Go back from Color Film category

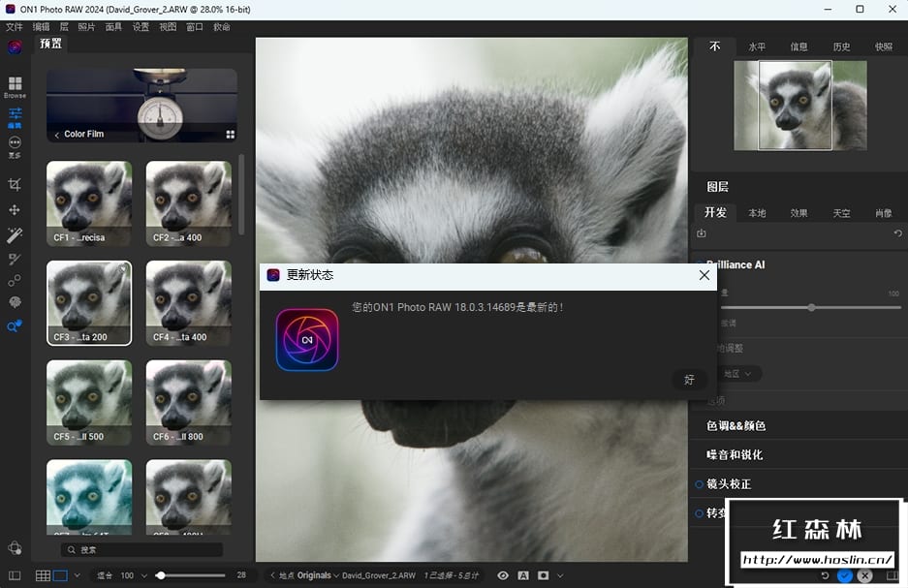pyautogui.click(x=56, y=135)
